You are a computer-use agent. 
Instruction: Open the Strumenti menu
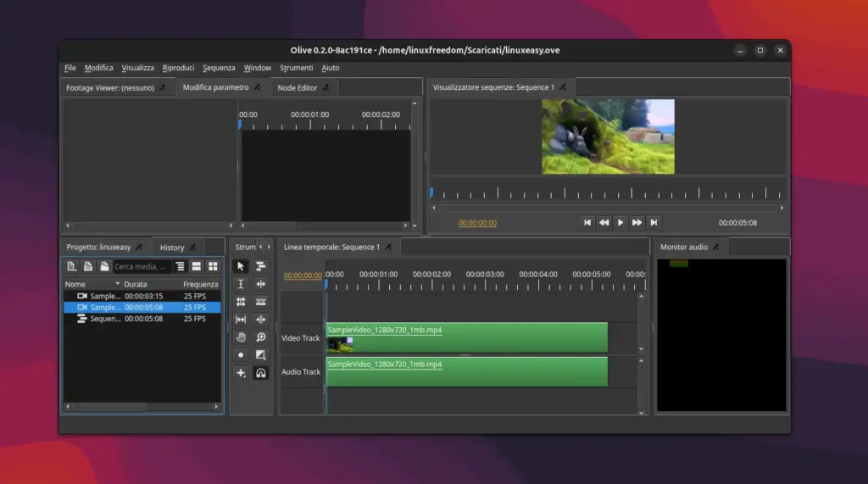[296, 68]
